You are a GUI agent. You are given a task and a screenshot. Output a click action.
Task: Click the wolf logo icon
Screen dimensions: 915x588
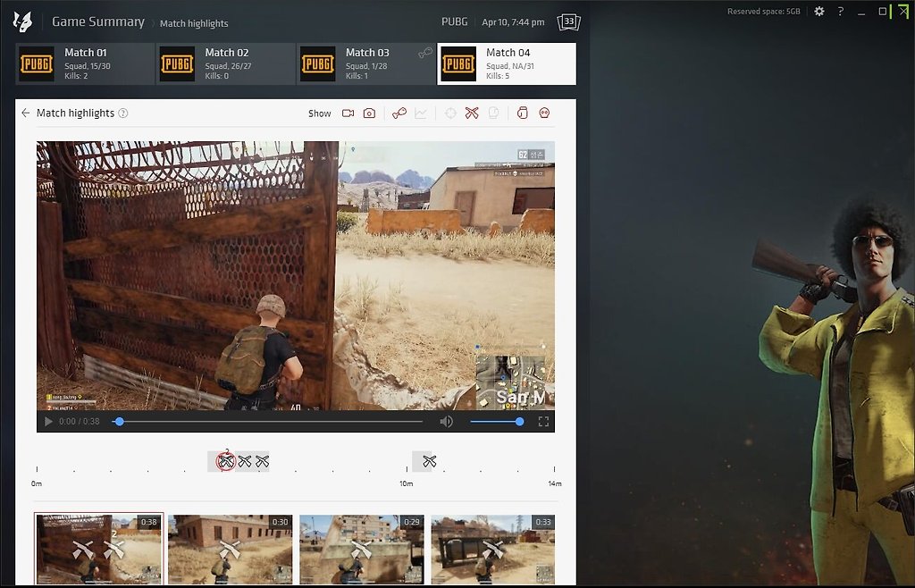22,21
